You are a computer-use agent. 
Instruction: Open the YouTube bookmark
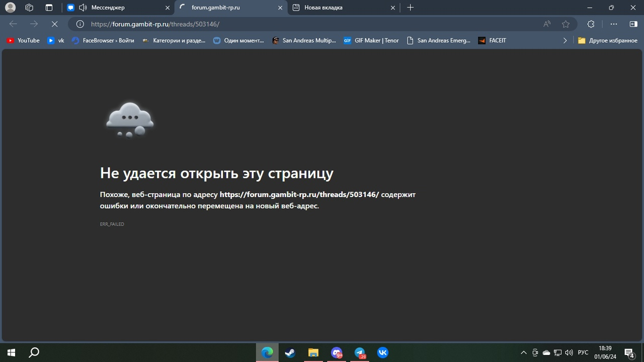(x=23, y=40)
